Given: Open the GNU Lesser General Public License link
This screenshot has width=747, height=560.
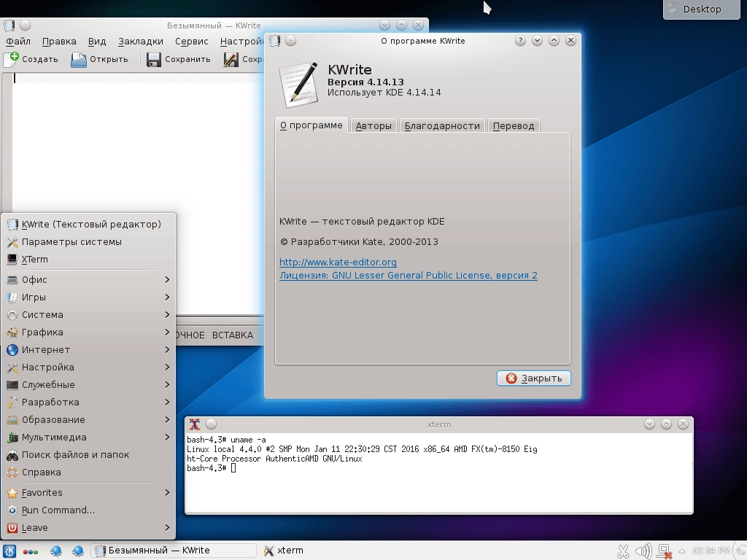Looking at the screenshot, I should [x=409, y=276].
